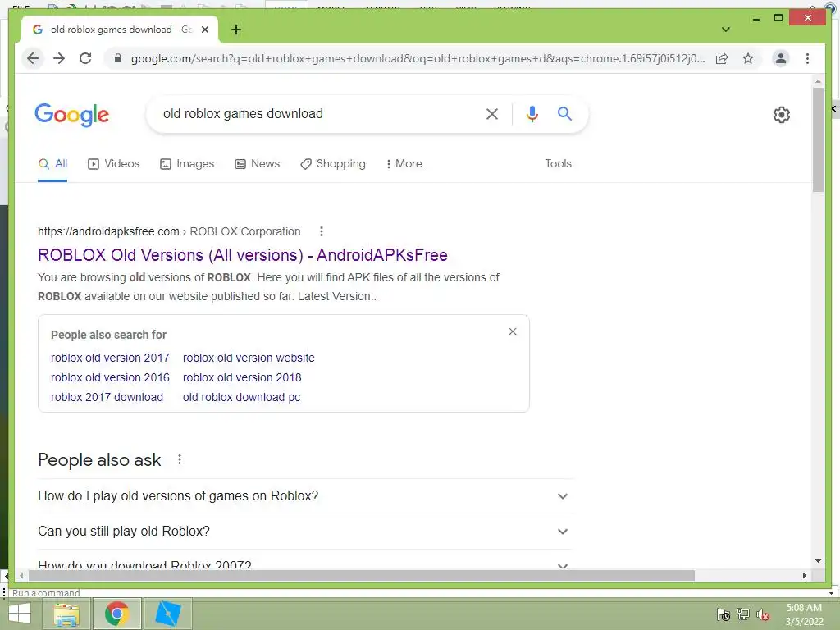This screenshot has width=840, height=630.
Task: Open Chrome's three-dot menu
Action: point(807,58)
